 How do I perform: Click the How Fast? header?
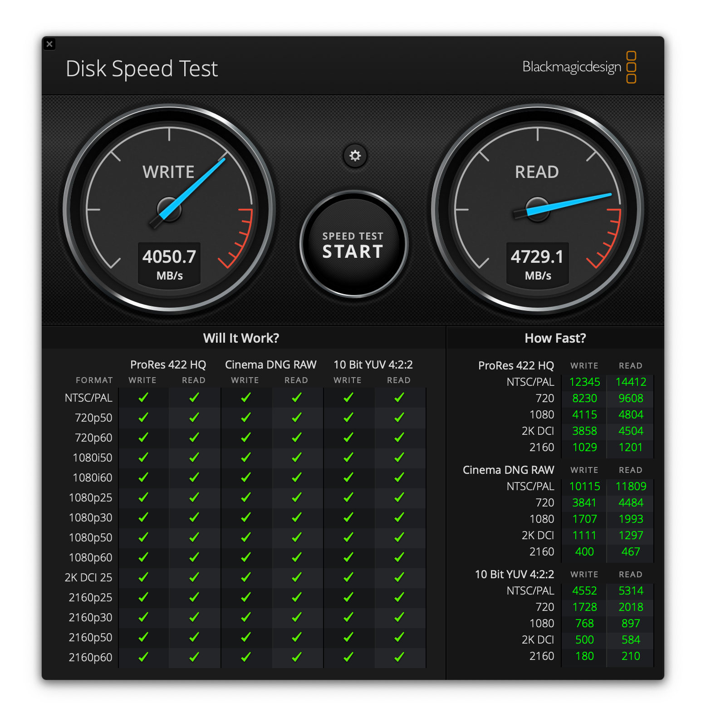555,338
